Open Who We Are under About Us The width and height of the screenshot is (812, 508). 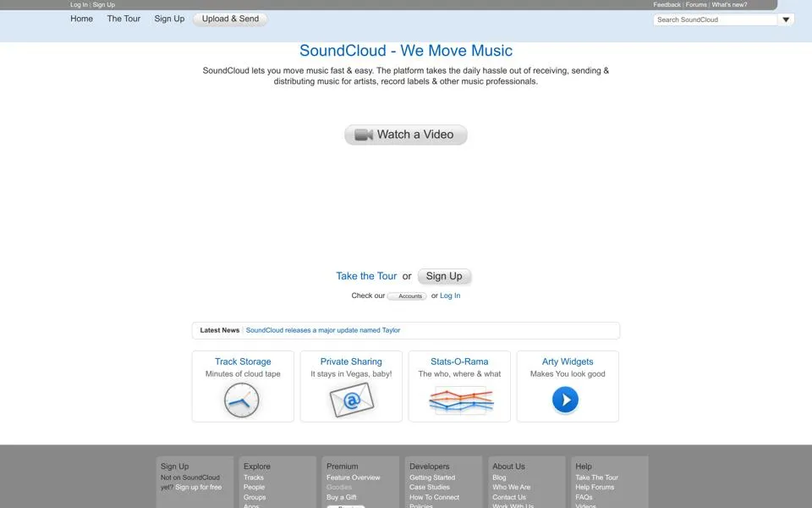512,488
